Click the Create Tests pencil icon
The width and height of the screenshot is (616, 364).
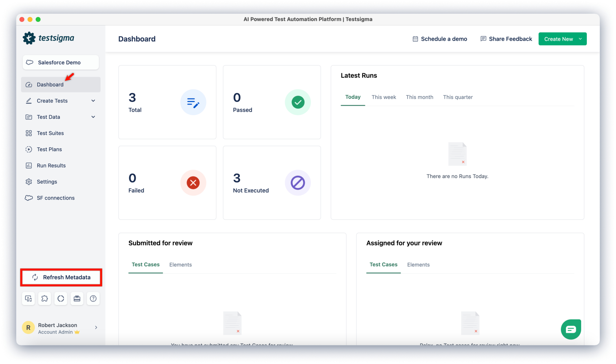click(29, 101)
